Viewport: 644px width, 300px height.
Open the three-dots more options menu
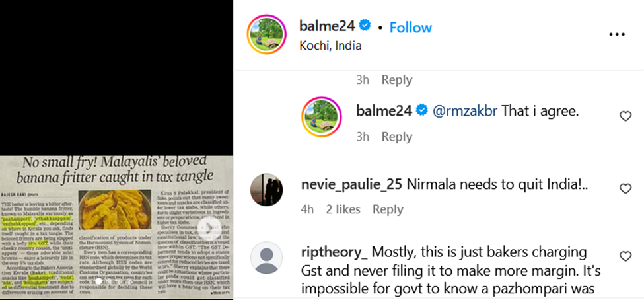616,34
